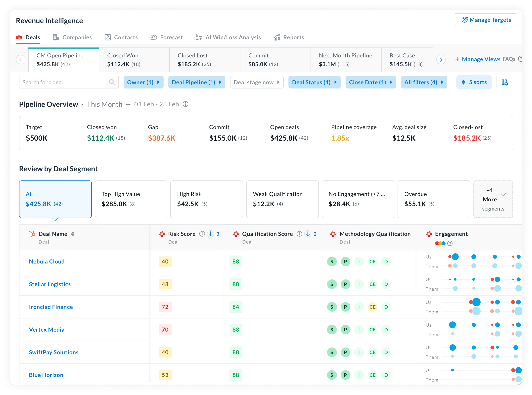Expand +1 More segments
This screenshot has width=532, height=395.
click(493, 199)
